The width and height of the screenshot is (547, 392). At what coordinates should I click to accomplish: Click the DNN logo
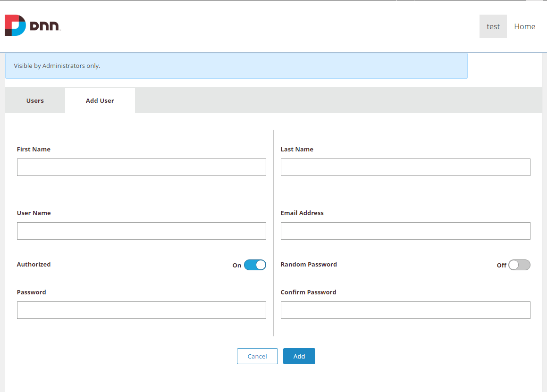point(33,25)
